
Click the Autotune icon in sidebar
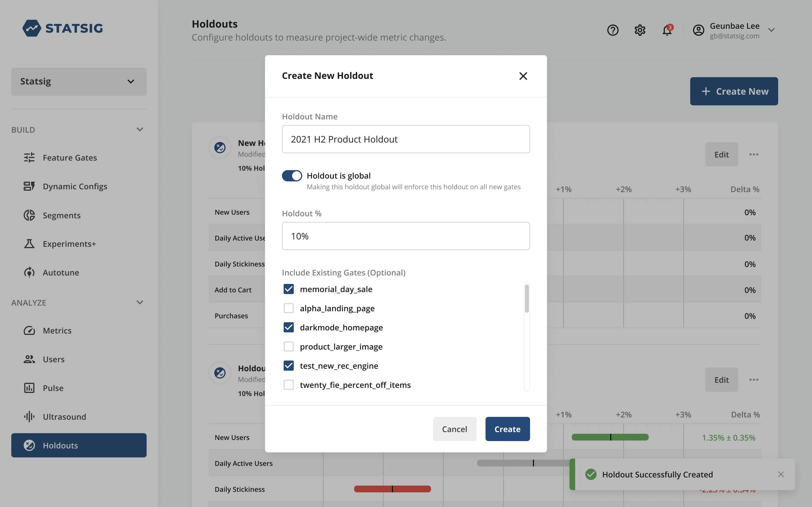29,272
